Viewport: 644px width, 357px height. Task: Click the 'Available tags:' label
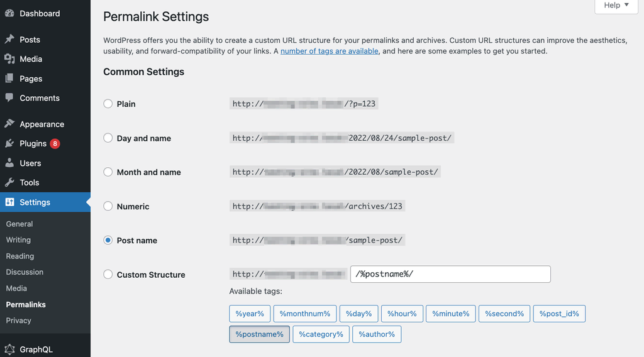255,291
